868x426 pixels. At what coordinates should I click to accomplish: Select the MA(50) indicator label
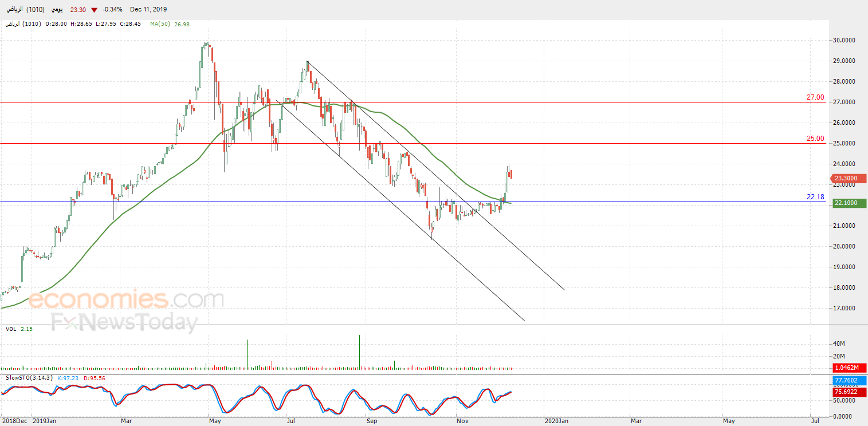[x=160, y=24]
